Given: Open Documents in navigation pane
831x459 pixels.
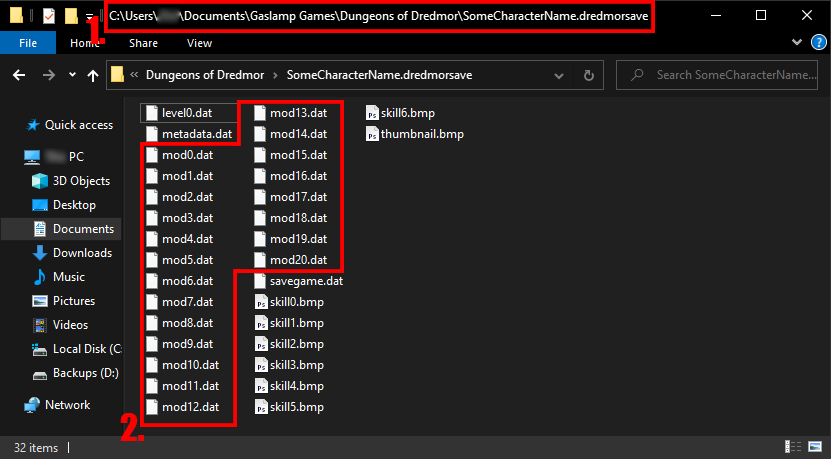Looking at the screenshot, I should (73, 229).
